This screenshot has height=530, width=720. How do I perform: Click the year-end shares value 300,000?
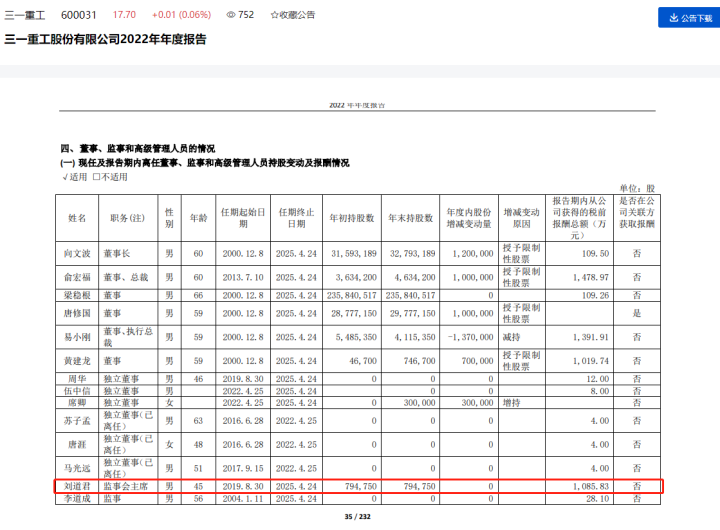pyautogui.click(x=419, y=403)
